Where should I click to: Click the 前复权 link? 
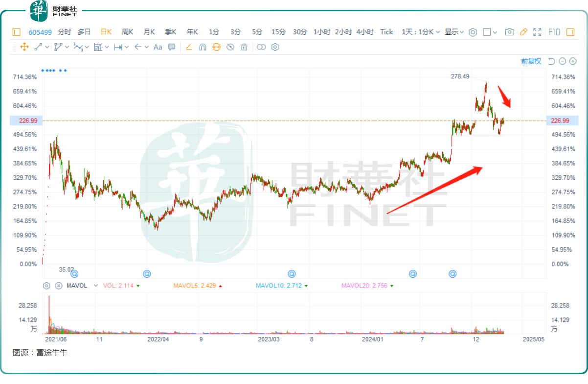(531, 61)
